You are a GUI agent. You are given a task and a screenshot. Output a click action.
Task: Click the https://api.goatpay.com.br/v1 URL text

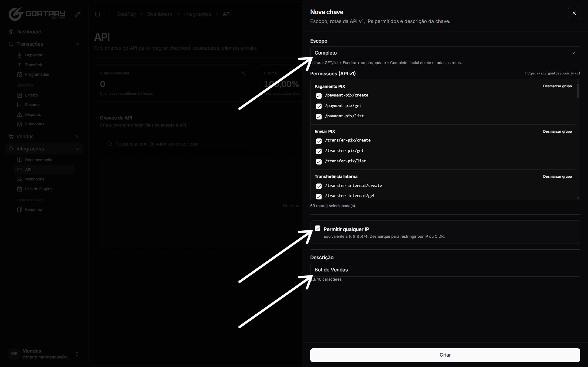point(552,74)
